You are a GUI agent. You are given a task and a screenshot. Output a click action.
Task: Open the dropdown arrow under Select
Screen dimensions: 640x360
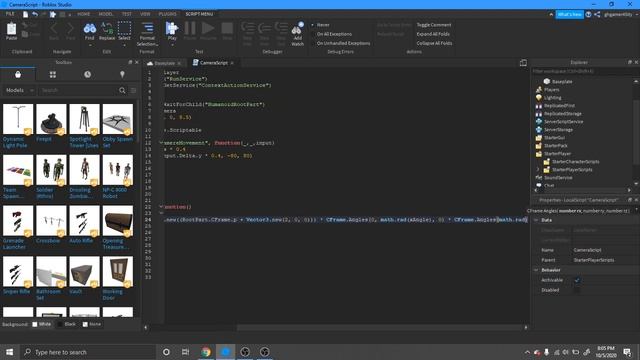[x=124, y=45]
